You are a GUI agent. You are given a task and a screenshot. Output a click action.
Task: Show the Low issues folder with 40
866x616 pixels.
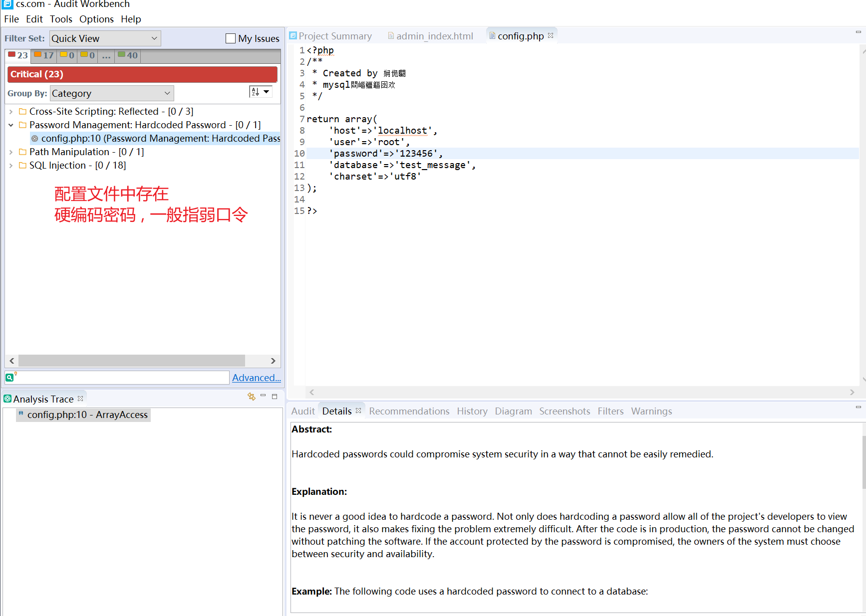128,55
